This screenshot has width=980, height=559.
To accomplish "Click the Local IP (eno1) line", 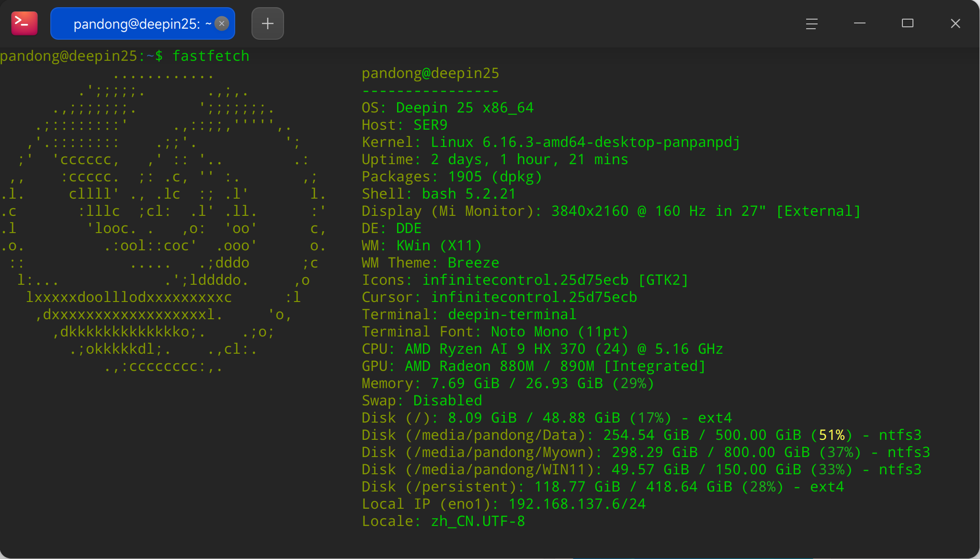I will 503,504.
